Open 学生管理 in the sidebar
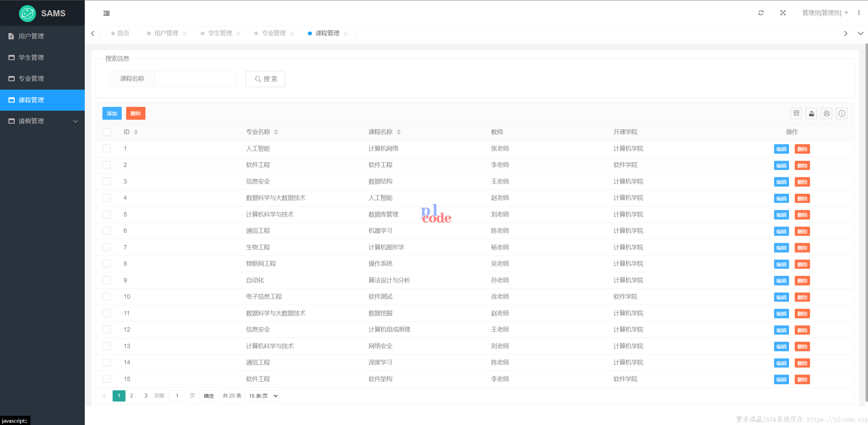868x425 pixels. (42, 58)
